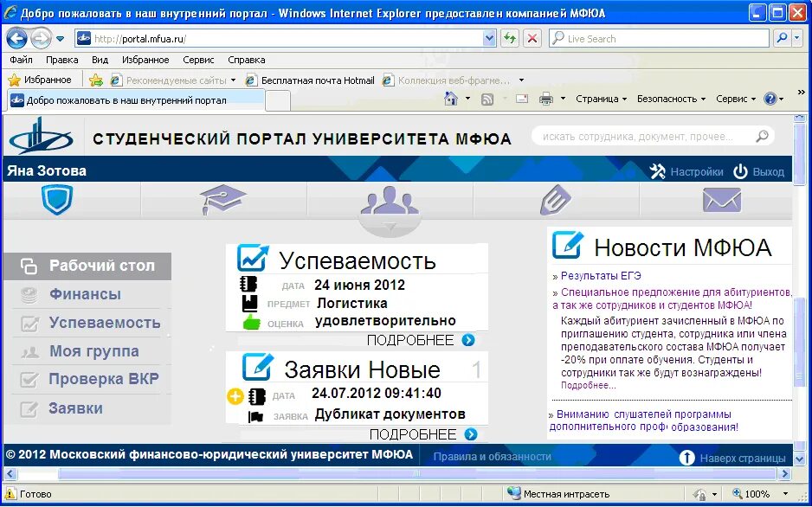Viewport: 812px width, 507px height.
Task: Click Подробнее... under the special offer text
Action: [x=589, y=385]
